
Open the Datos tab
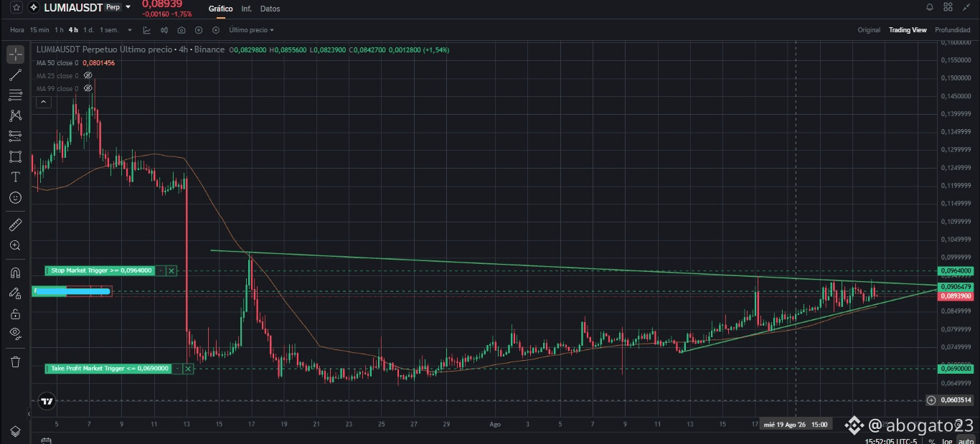click(270, 9)
